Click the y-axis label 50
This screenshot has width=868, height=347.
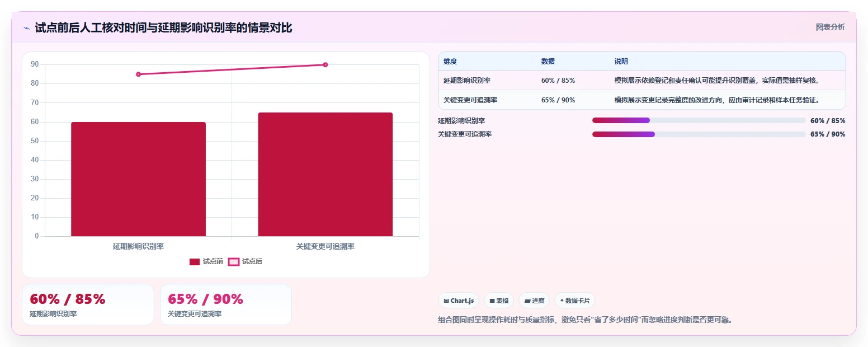tap(35, 141)
